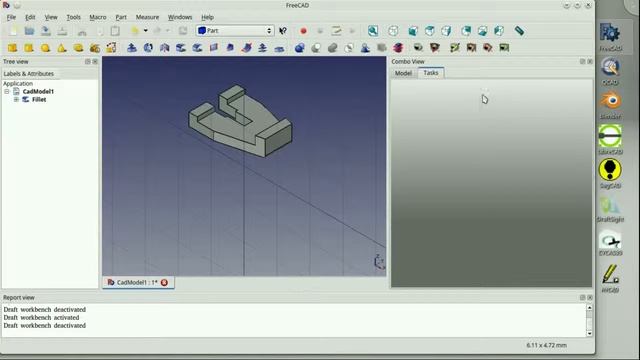Select the Extrude tool
This screenshot has width=640, height=360.
[131, 48]
